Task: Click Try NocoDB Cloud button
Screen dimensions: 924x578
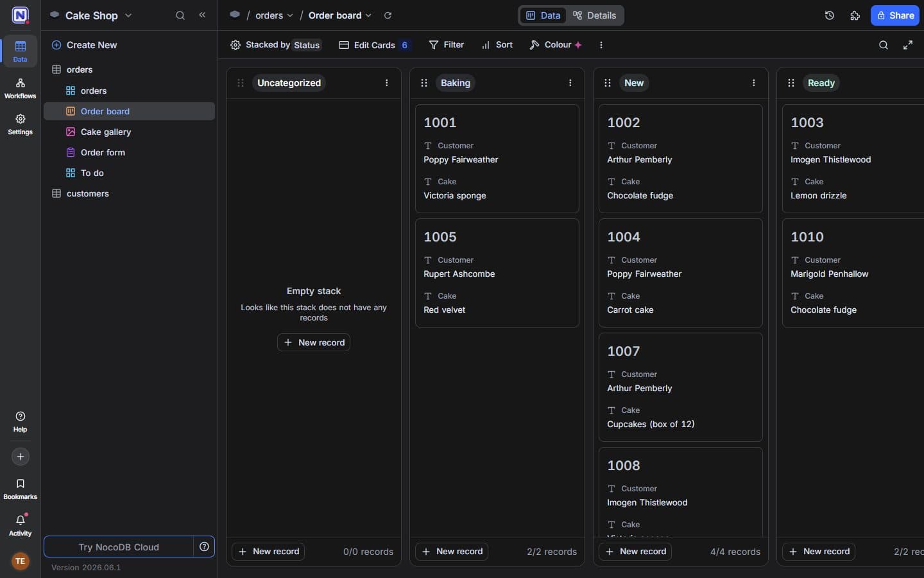Action: 119,547
